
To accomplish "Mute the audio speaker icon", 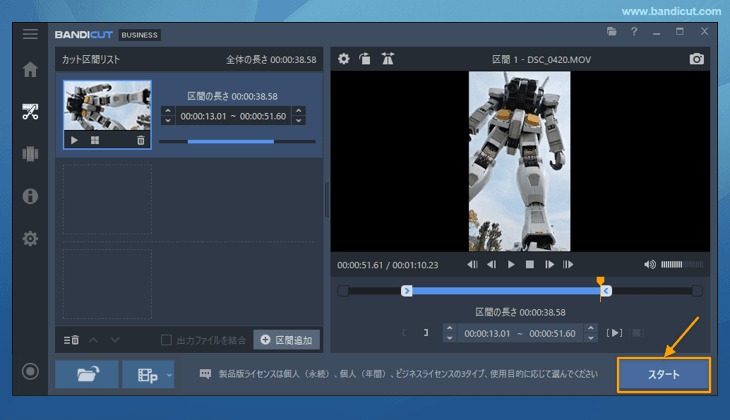I will click(x=650, y=264).
